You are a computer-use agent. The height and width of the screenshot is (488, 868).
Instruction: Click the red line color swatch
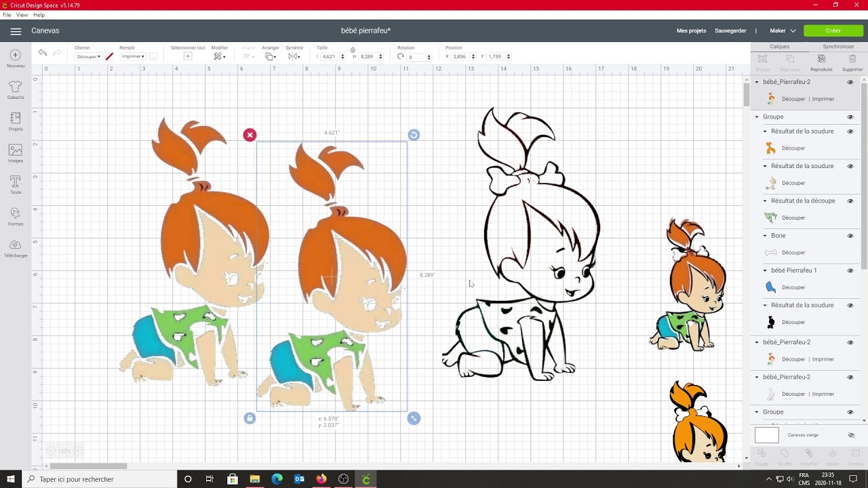coord(109,57)
